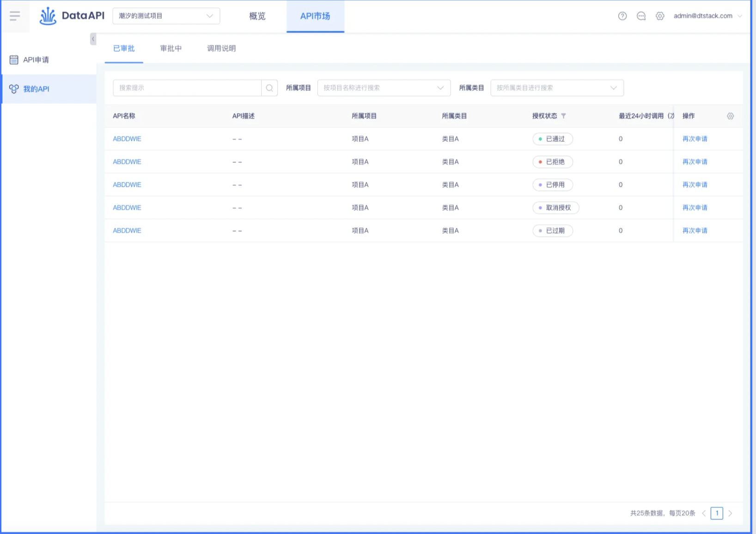Switch to the 概览 top tab
This screenshot has width=756, height=534.
(x=257, y=16)
